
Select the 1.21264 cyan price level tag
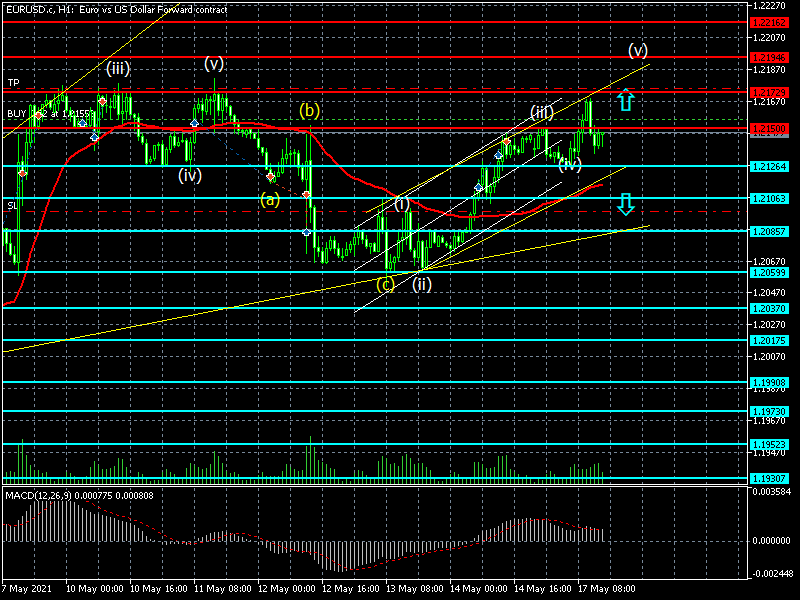tap(769, 166)
